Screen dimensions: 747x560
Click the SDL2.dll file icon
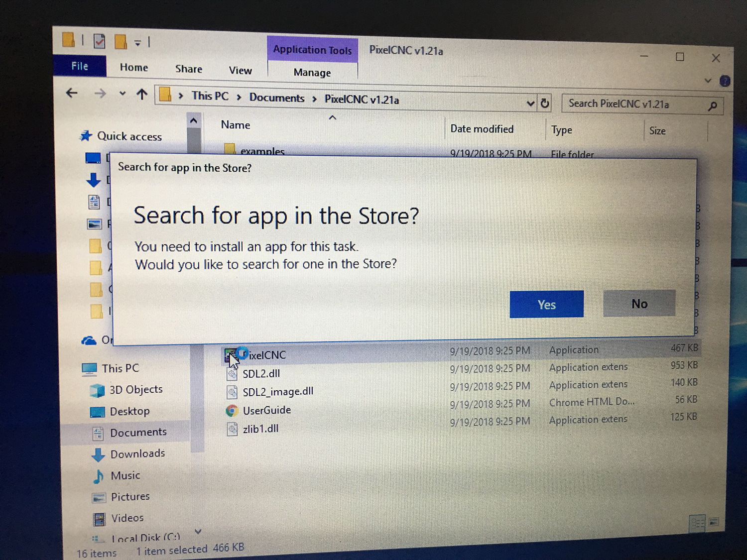click(x=232, y=374)
